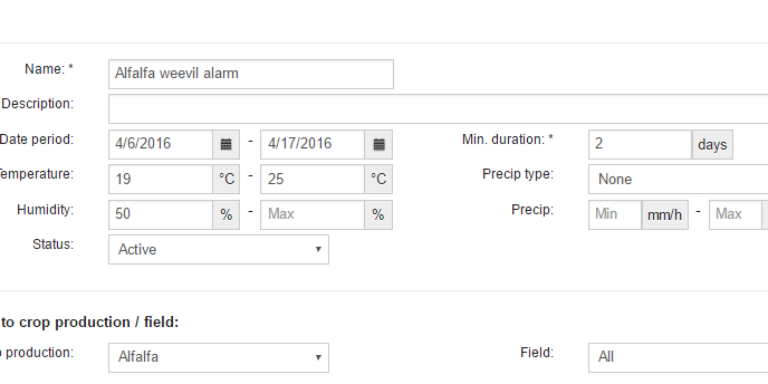Click the maximum temperature field showing 25
The image size is (768, 384).
pyautogui.click(x=312, y=179)
